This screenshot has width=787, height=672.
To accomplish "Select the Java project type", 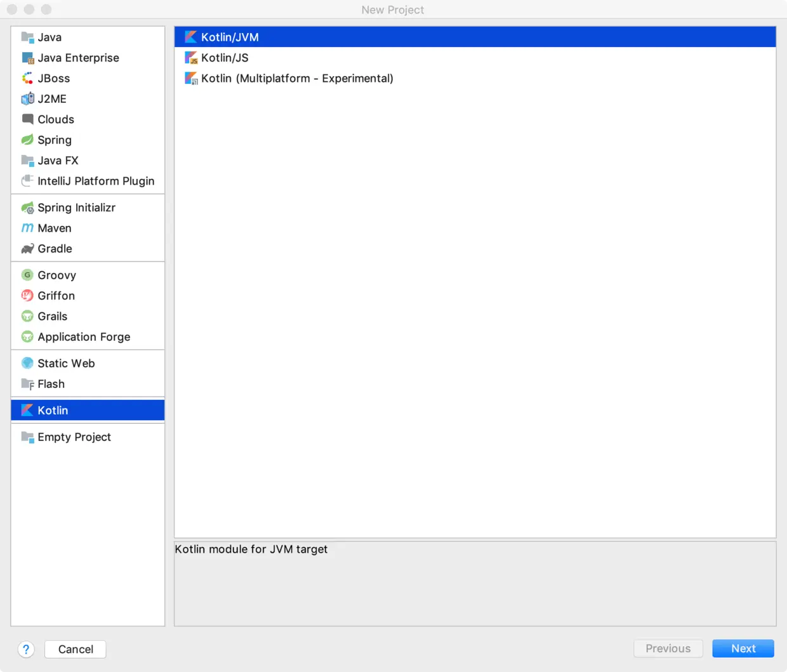I will coord(88,37).
